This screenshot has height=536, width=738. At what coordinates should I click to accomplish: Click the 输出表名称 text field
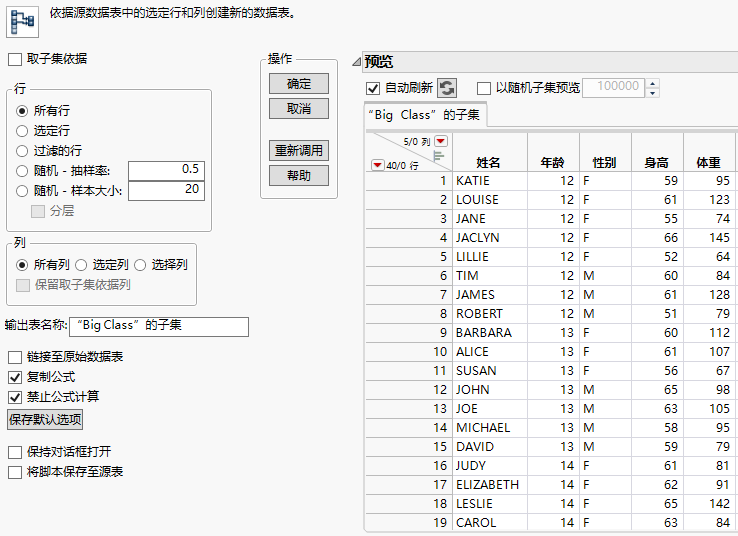point(159,326)
